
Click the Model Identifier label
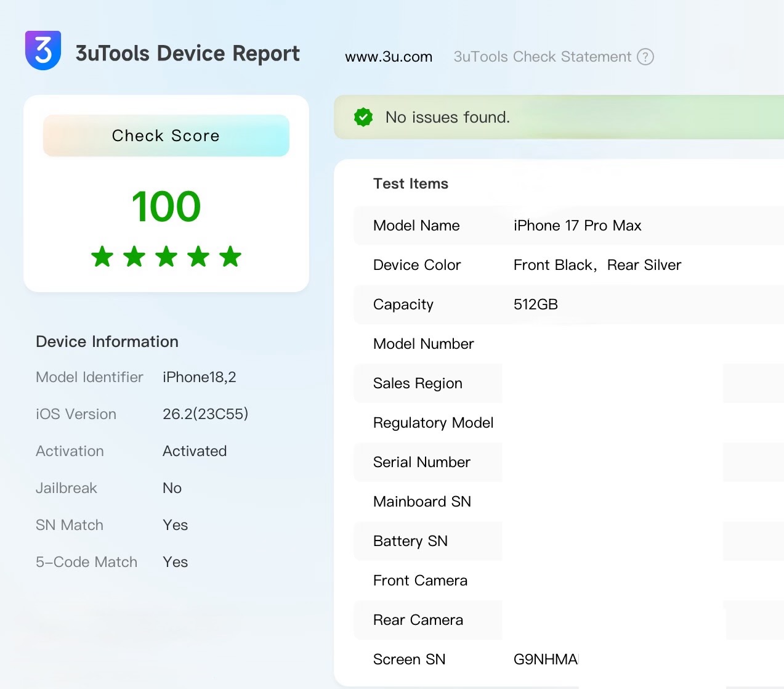click(x=89, y=377)
